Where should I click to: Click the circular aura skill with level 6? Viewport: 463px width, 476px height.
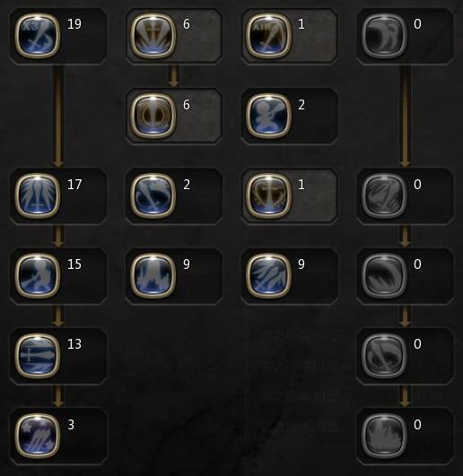[x=153, y=116]
